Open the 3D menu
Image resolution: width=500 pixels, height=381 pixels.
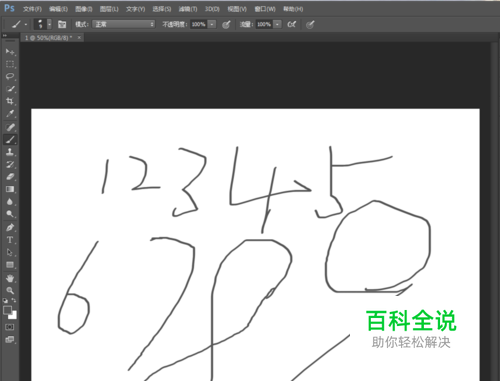212,9
